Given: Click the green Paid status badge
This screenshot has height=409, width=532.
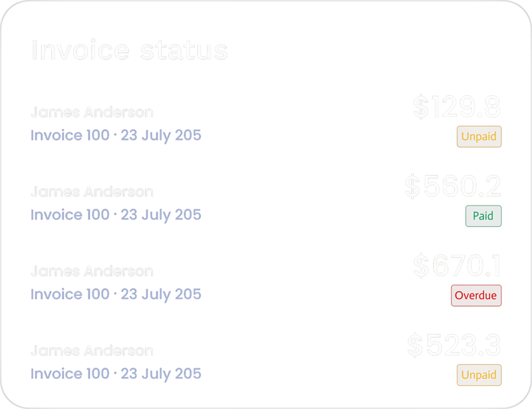Looking at the screenshot, I should [x=483, y=216].
